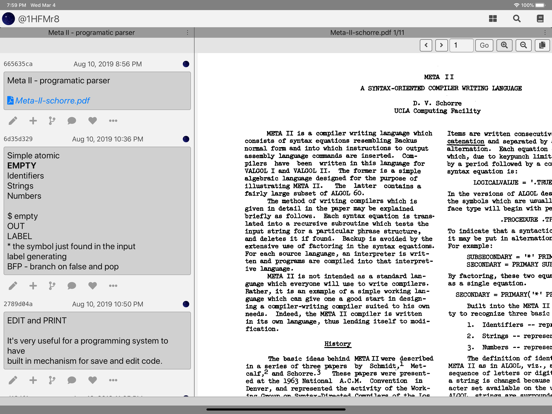Zoom in on the PDF
552x414 pixels.
coord(504,45)
